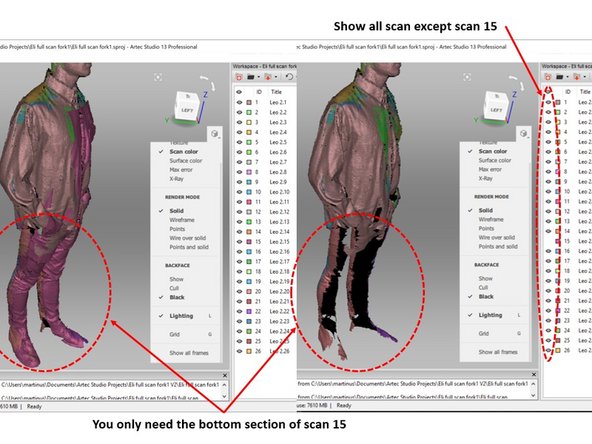
Task: Select row 'Leo 2.12' in left Workspace
Action: pos(265,212)
